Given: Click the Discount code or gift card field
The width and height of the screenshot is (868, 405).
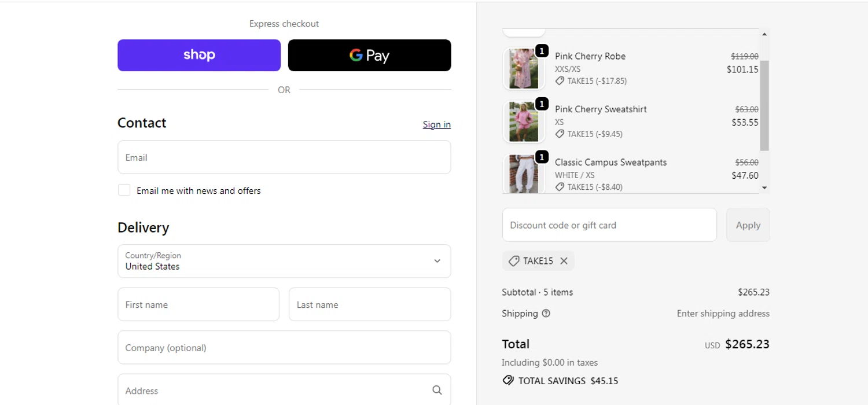Looking at the screenshot, I should 609,225.
